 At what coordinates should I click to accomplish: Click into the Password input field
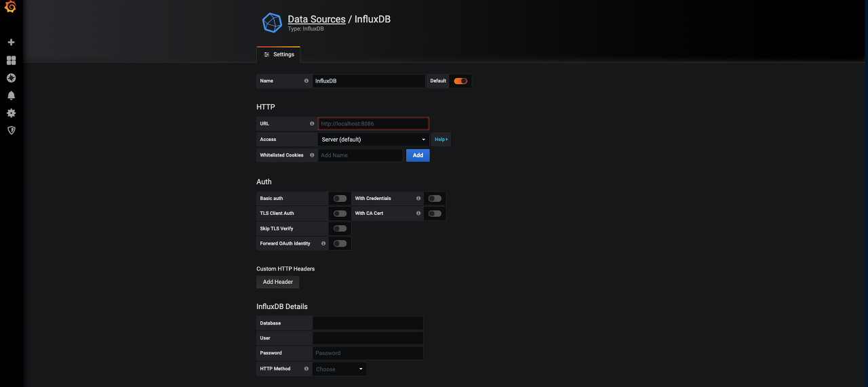368,353
